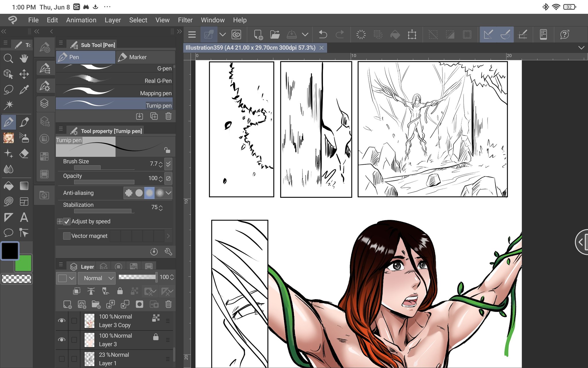
Task: Select the Text tool
Action: tap(24, 217)
